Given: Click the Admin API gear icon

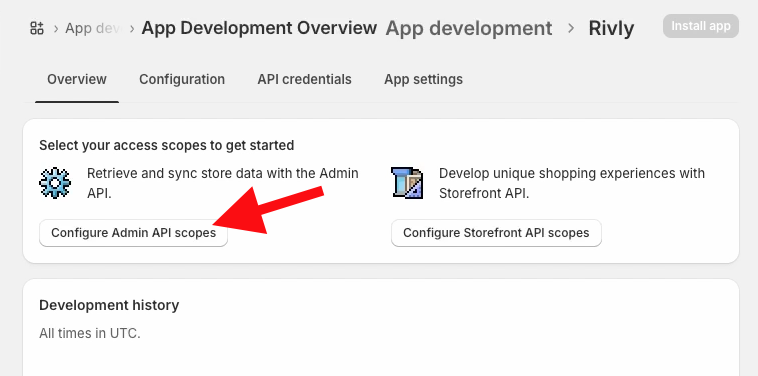Looking at the screenshot, I should tap(55, 183).
